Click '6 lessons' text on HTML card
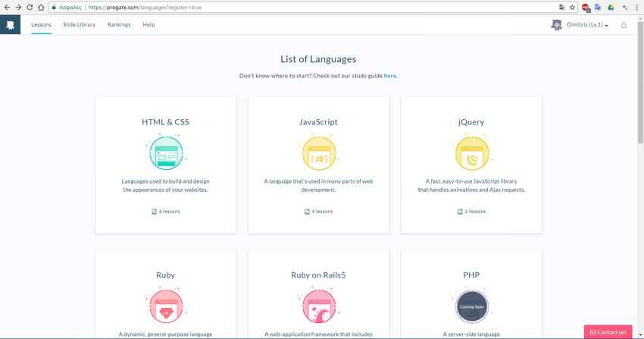The height and width of the screenshot is (339, 644). (x=169, y=211)
